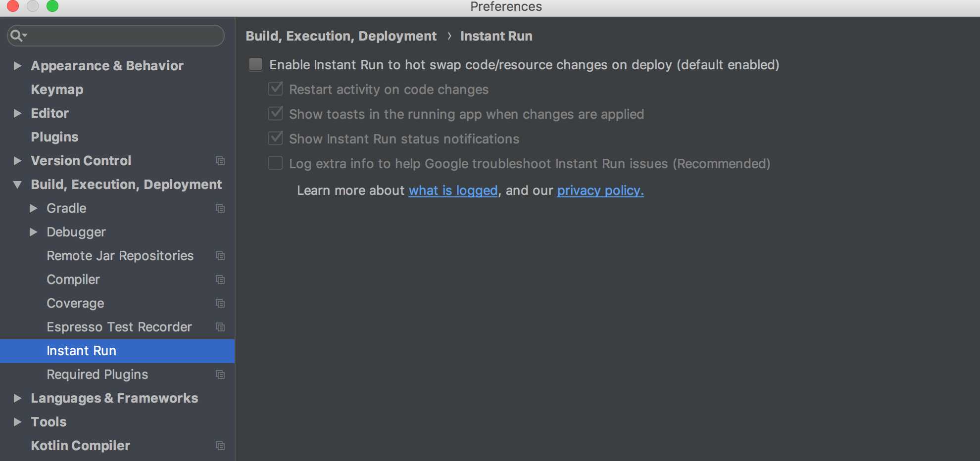The image size is (980, 461).
Task: Select Plugins in the settings sidebar
Action: (54, 137)
